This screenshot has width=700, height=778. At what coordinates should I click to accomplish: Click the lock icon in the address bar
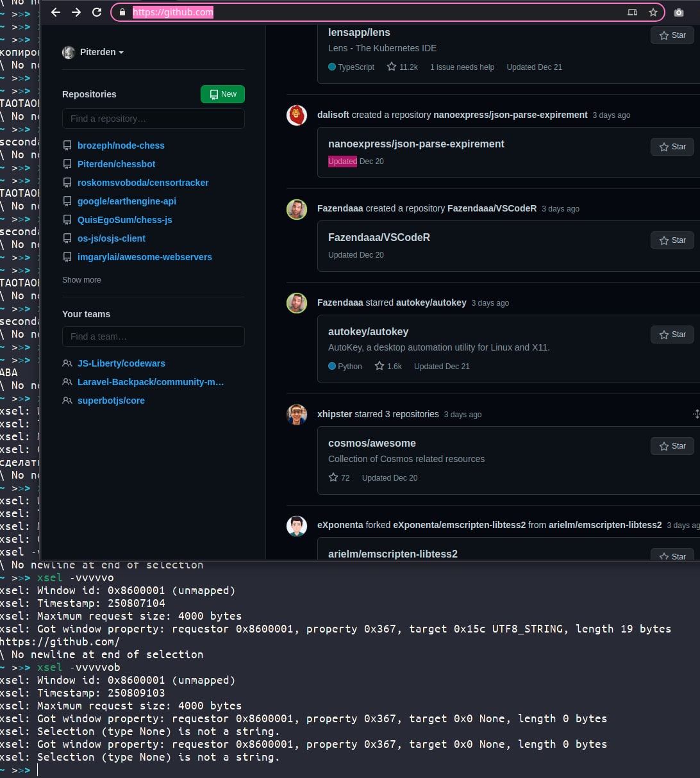click(122, 12)
